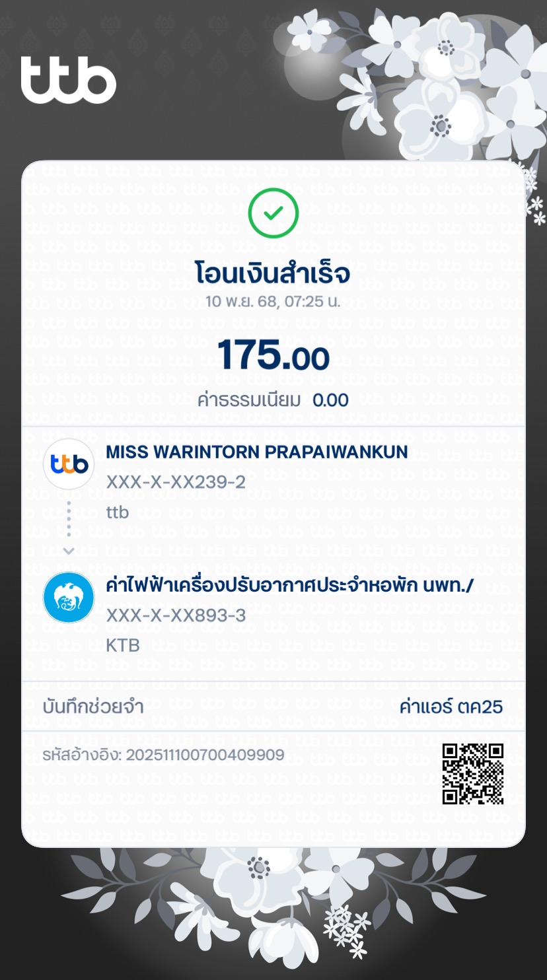Click the white ttb logo at top

[69, 80]
